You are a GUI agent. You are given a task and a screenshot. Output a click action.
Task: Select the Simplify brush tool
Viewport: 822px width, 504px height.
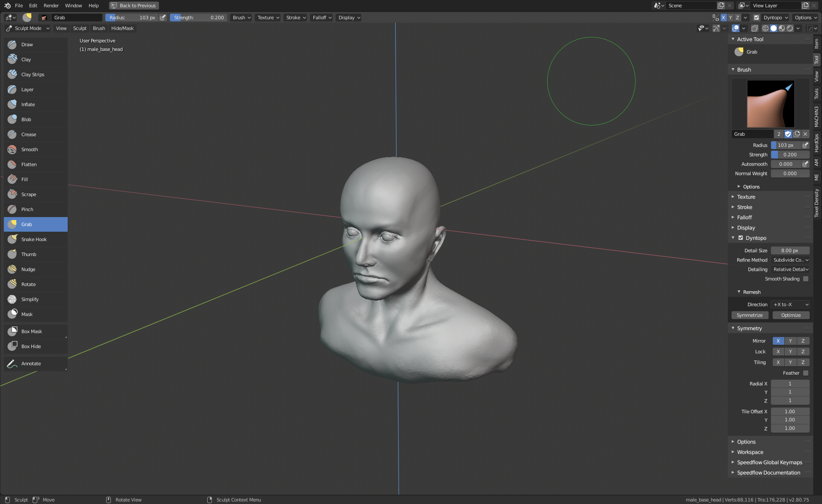click(x=30, y=299)
